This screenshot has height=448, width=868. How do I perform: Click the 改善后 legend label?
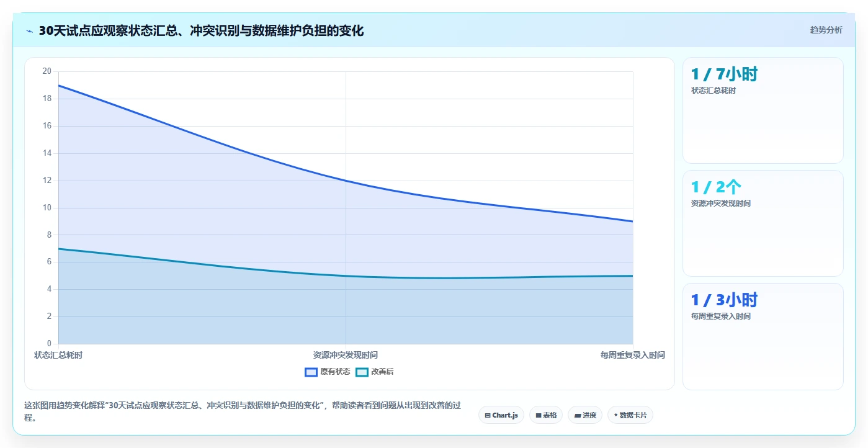382,372
